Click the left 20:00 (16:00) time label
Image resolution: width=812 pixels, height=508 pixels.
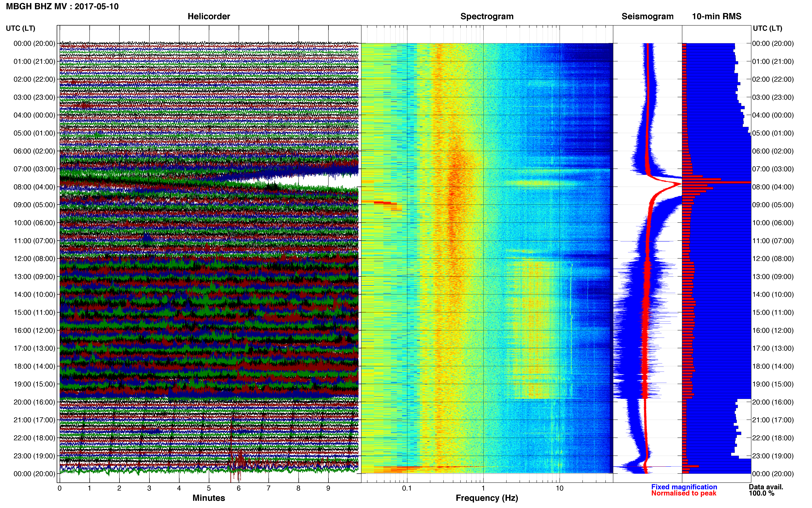tap(34, 402)
